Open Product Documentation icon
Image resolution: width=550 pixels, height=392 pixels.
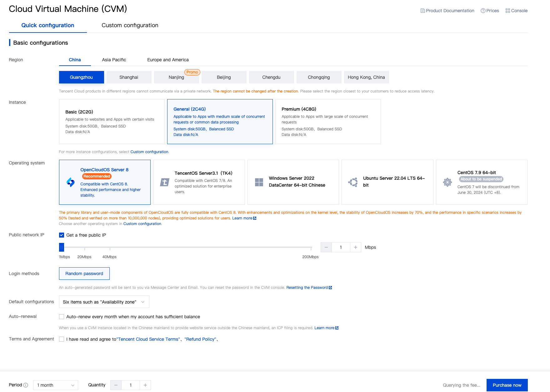click(422, 11)
